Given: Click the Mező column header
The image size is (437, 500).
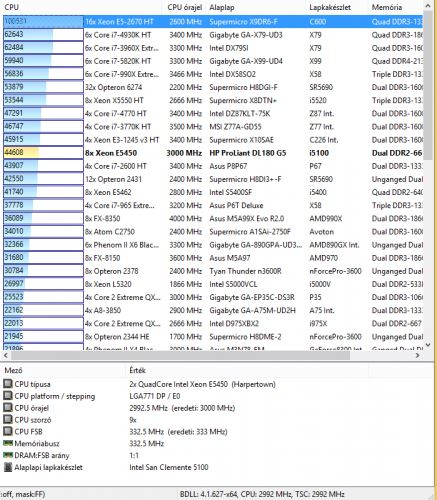Looking at the screenshot, I should click(x=63, y=370).
